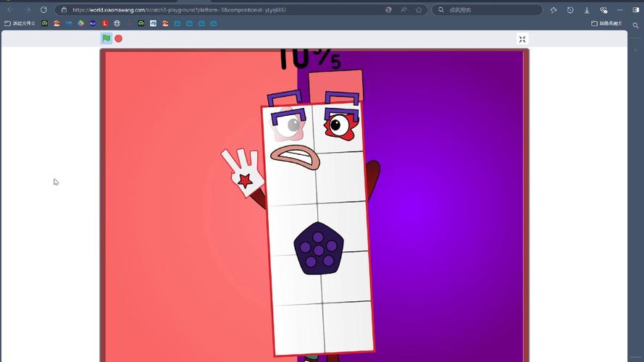The image size is (644, 362).
Task: Go back to previous page
Action: pos(10,10)
